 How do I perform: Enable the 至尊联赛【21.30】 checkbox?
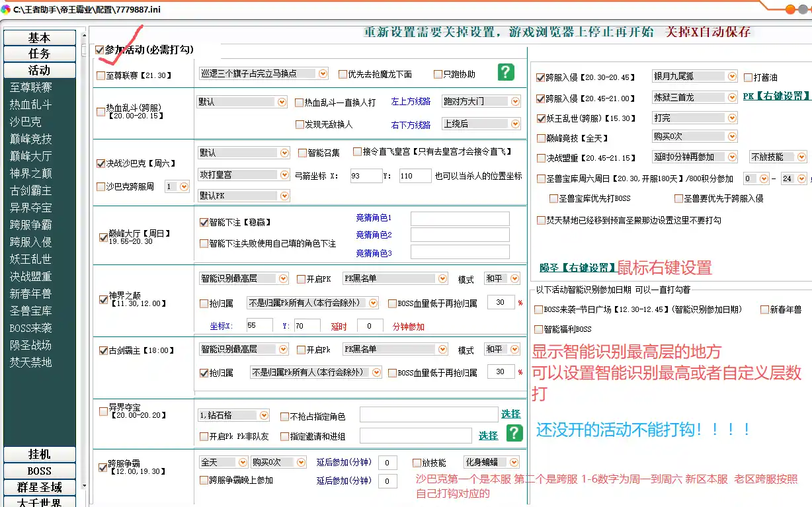click(x=101, y=76)
